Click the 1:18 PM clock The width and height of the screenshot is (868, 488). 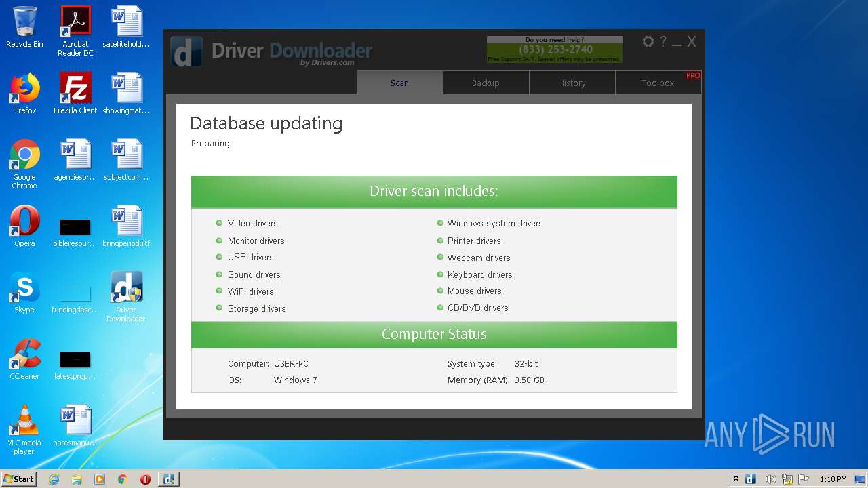(833, 479)
